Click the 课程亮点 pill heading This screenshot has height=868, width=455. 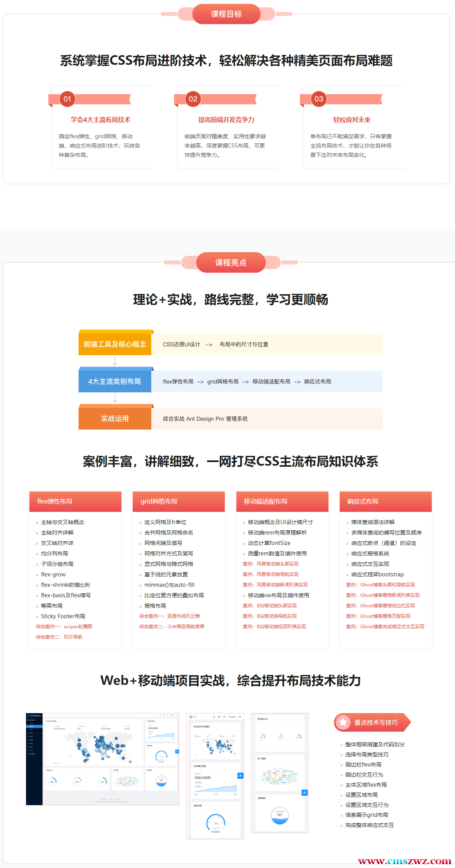231,263
